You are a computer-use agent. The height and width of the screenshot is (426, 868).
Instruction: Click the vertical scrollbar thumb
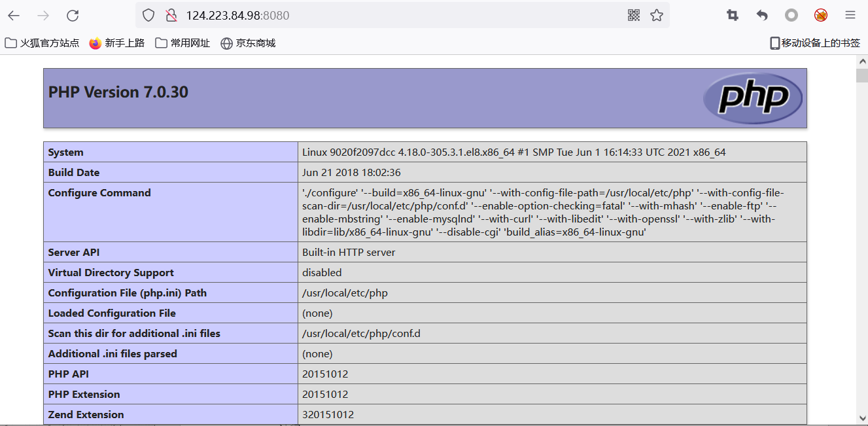tap(861, 75)
